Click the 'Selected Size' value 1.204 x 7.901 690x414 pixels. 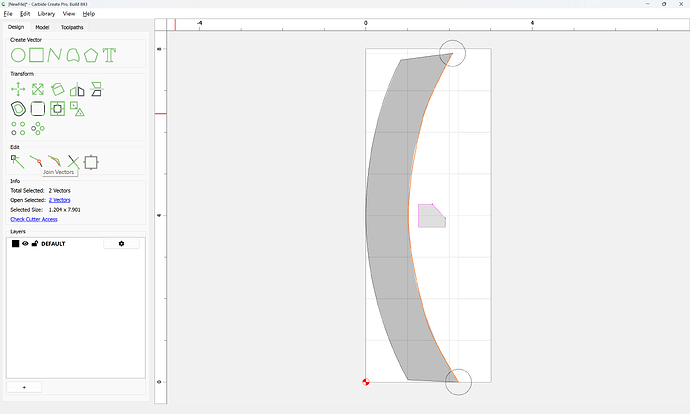click(65, 210)
